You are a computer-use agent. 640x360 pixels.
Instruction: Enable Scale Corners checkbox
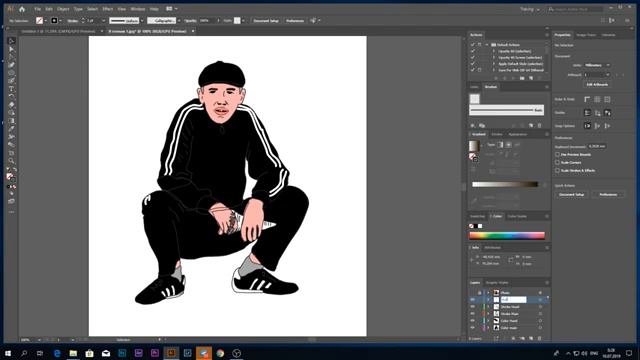(557, 162)
